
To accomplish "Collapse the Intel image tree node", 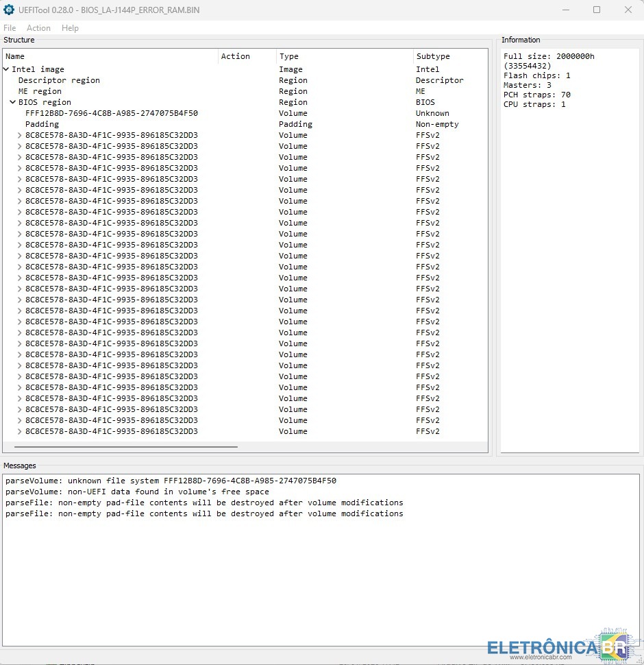I will (6, 69).
